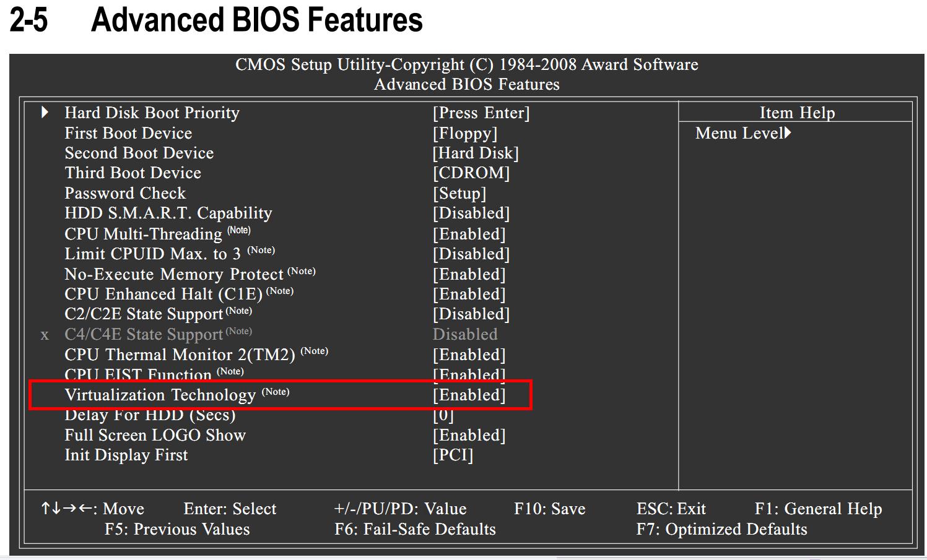Select the Password Check [Setup] field
Viewport: 927px width, 560px height.
coord(459,193)
